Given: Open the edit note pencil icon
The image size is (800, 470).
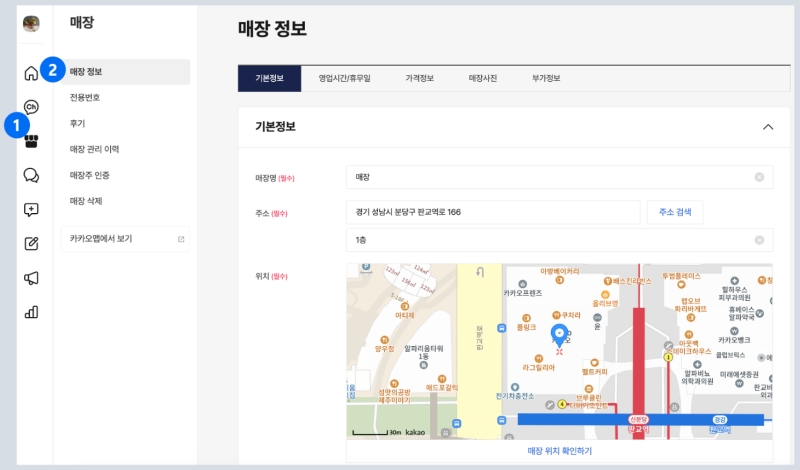Looking at the screenshot, I should (x=31, y=243).
